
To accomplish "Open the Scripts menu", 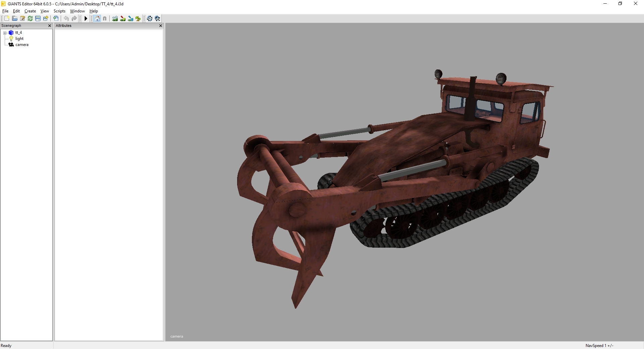I will tap(59, 11).
